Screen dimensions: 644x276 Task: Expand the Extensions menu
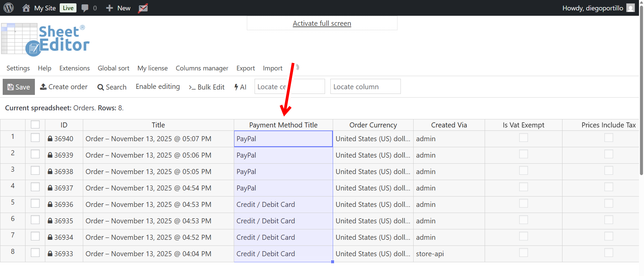74,68
